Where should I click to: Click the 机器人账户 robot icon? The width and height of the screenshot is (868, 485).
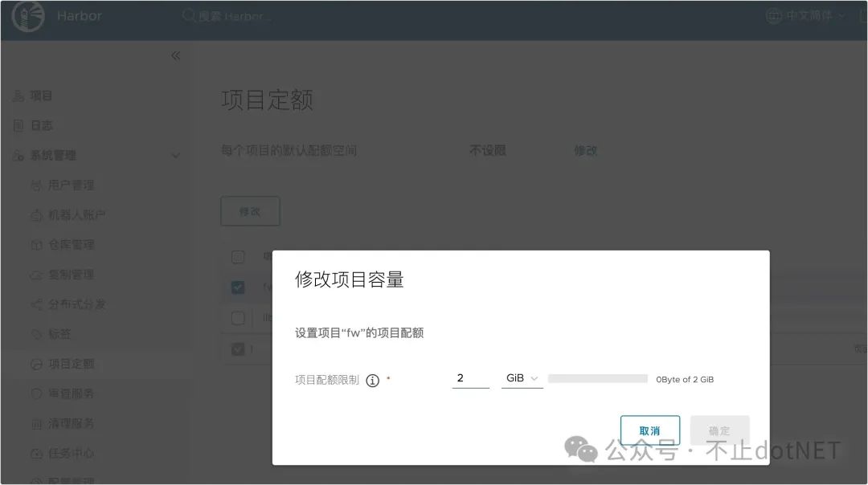[x=36, y=215]
